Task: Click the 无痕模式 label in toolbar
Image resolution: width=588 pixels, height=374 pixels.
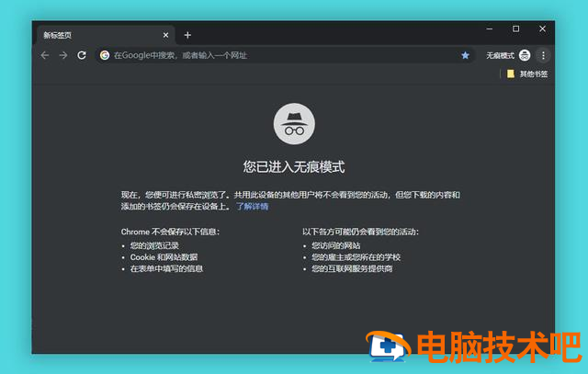Action: pos(500,55)
